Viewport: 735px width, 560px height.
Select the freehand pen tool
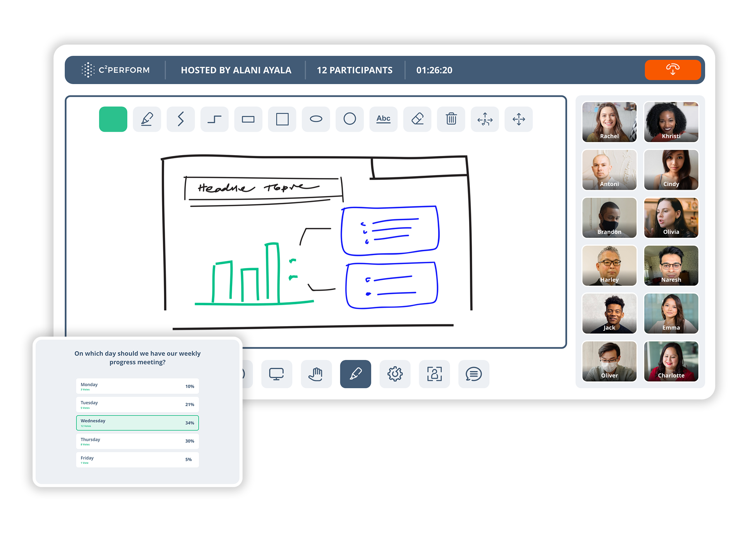coord(147,119)
